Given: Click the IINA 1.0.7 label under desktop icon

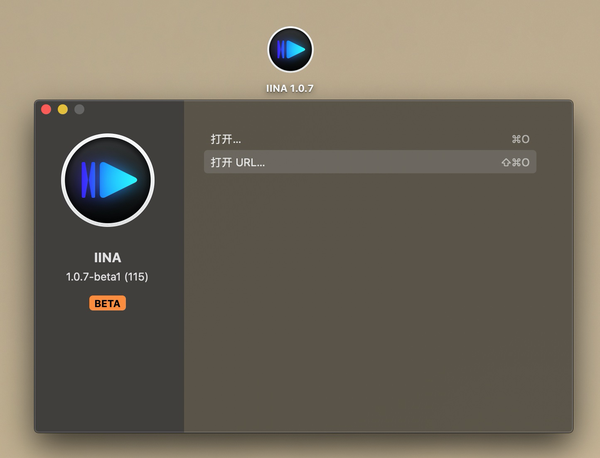Looking at the screenshot, I should click(290, 88).
